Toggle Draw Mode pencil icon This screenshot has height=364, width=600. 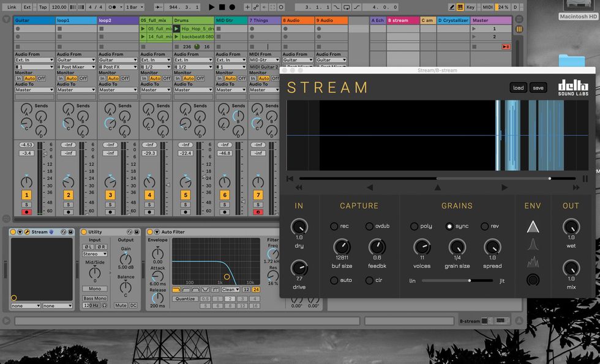point(452,7)
